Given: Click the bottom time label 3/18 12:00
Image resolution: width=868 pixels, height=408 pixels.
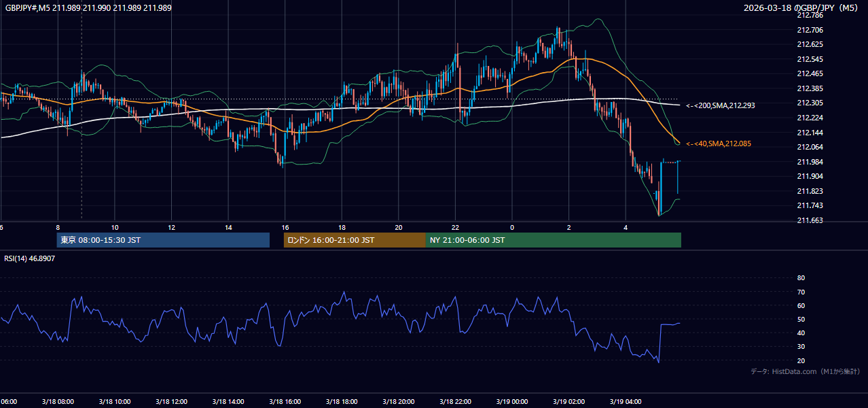Looking at the screenshot, I should click(x=171, y=402).
